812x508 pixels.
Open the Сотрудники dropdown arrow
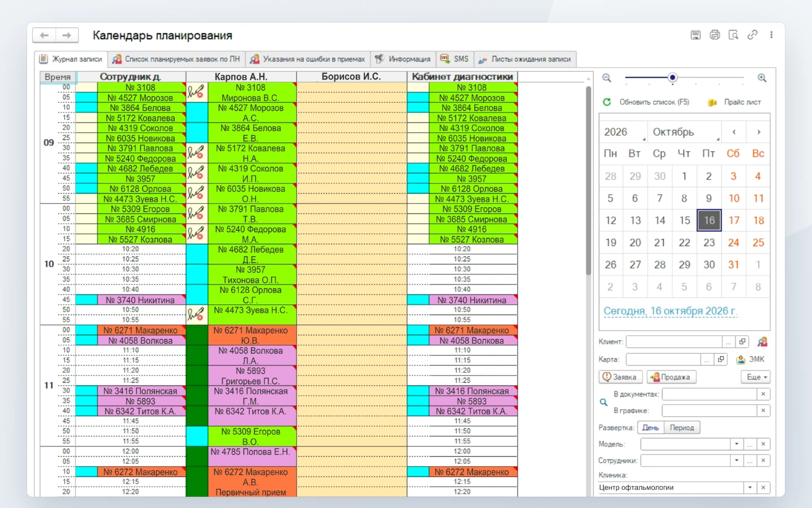pos(736,460)
